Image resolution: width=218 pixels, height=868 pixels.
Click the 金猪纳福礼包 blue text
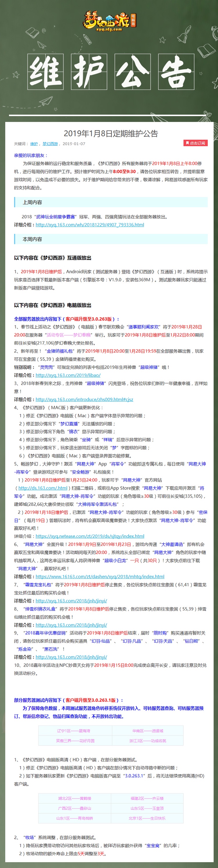(x=59, y=351)
